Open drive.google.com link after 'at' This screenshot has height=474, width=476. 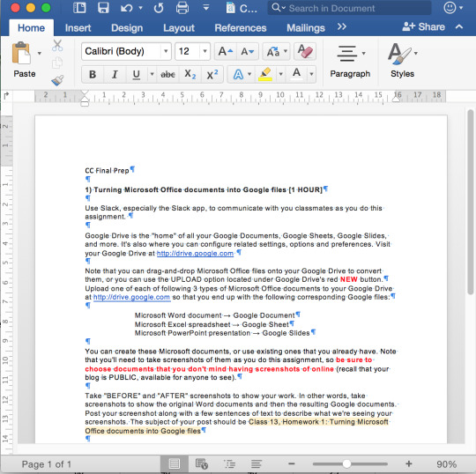click(131, 297)
